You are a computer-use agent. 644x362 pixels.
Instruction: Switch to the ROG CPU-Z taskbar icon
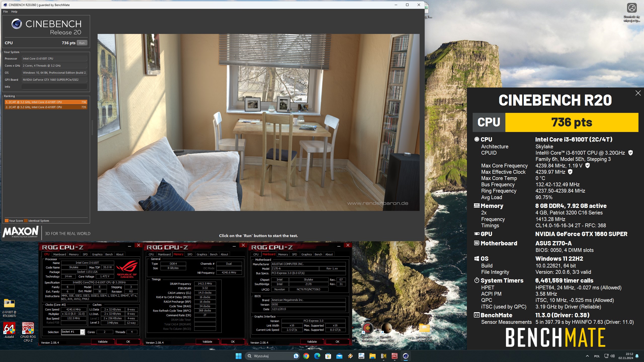click(394, 356)
